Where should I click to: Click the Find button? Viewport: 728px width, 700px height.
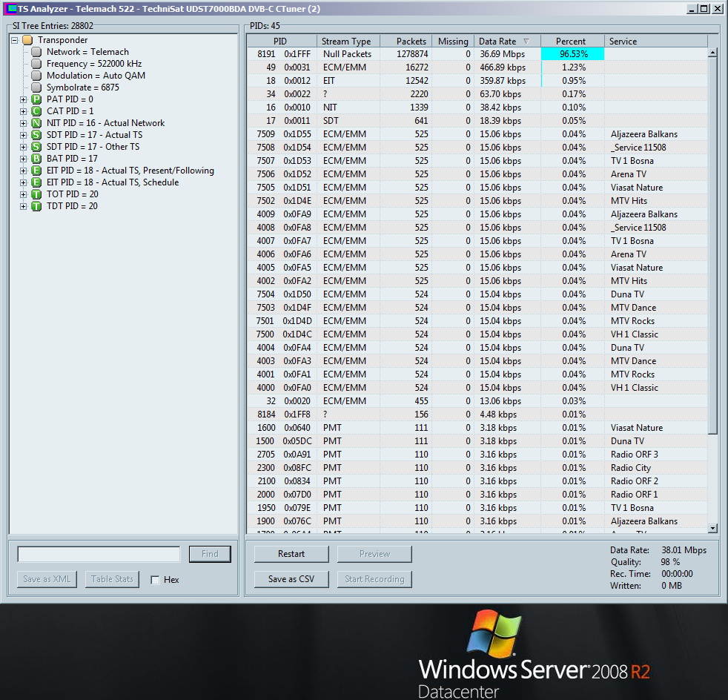point(210,554)
